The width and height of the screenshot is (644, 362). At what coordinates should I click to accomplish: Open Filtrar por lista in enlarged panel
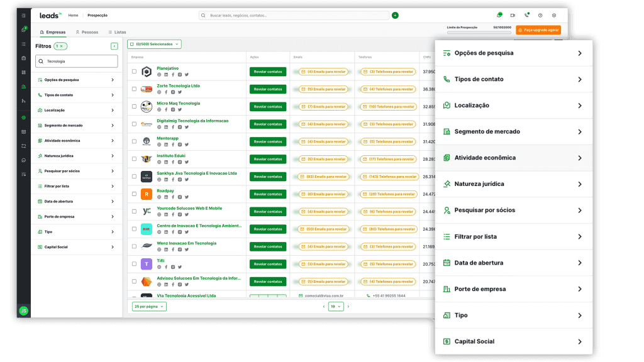[x=513, y=237]
